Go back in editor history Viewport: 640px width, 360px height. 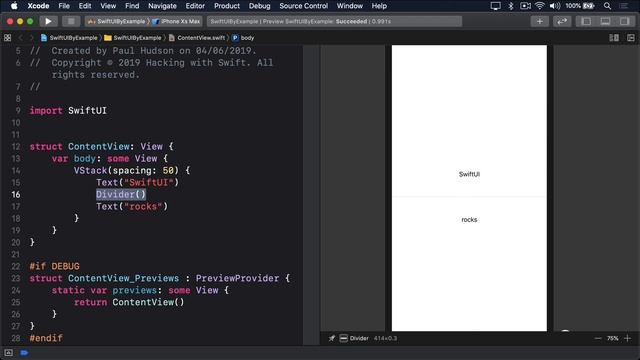pos(20,38)
